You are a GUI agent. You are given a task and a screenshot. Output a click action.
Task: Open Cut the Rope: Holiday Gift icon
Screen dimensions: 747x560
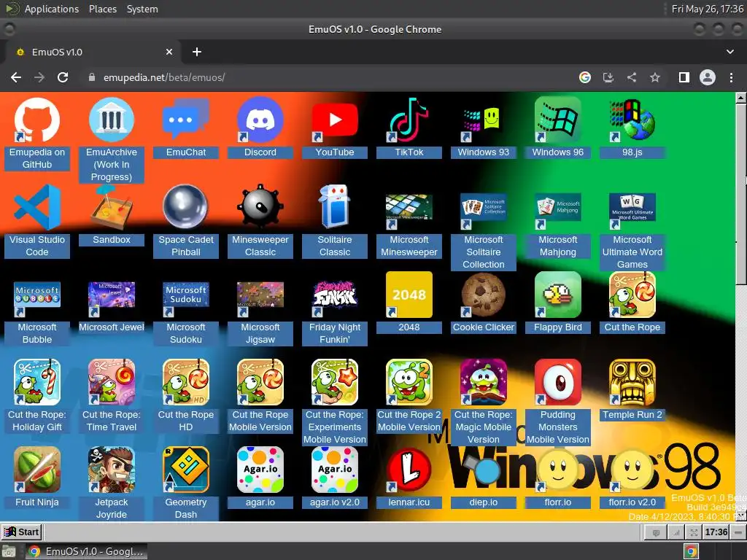[37, 382]
